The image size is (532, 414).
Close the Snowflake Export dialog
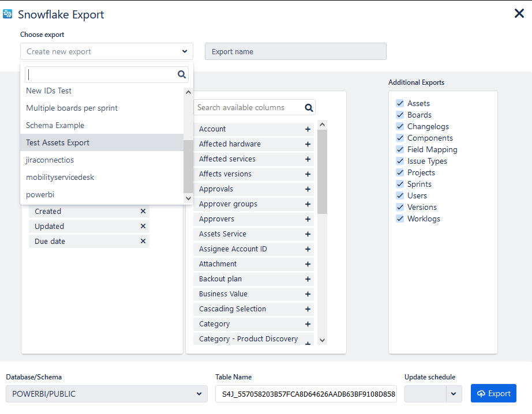tap(519, 14)
